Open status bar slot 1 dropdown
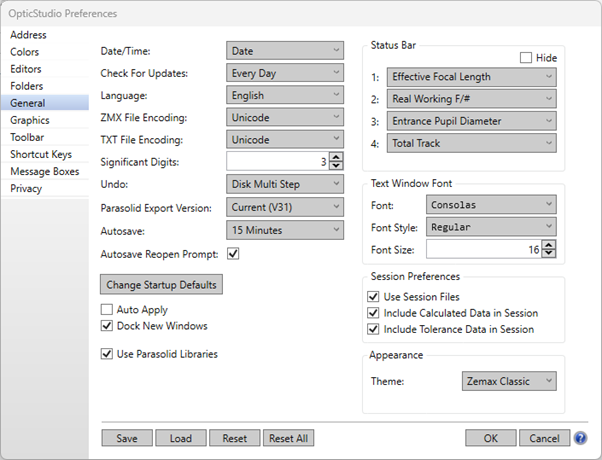 471,77
